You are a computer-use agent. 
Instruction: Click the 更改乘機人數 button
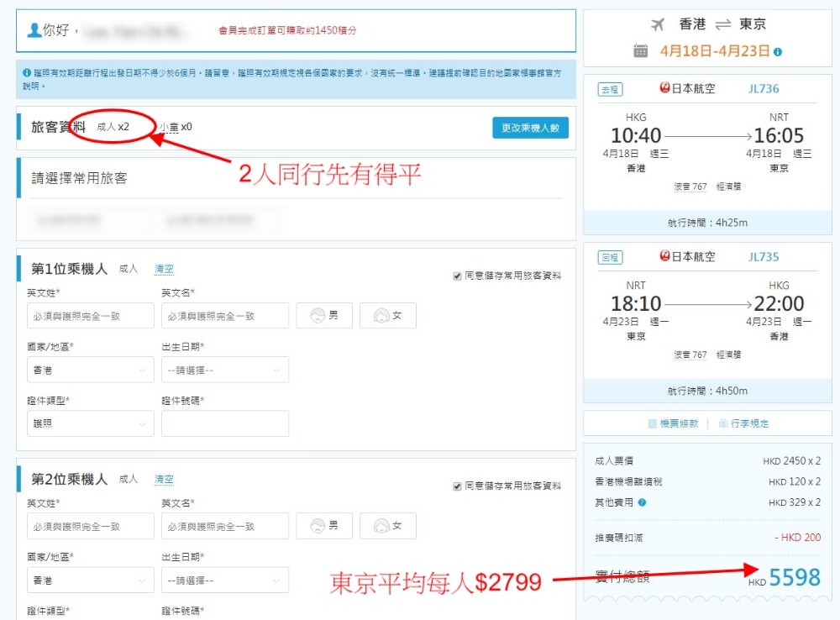click(x=530, y=128)
